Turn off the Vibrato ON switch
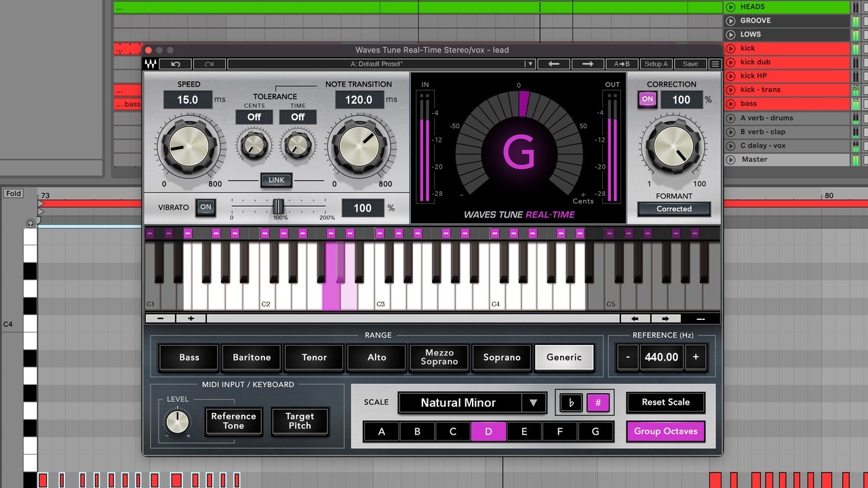This screenshot has width=868, height=488. tap(205, 207)
